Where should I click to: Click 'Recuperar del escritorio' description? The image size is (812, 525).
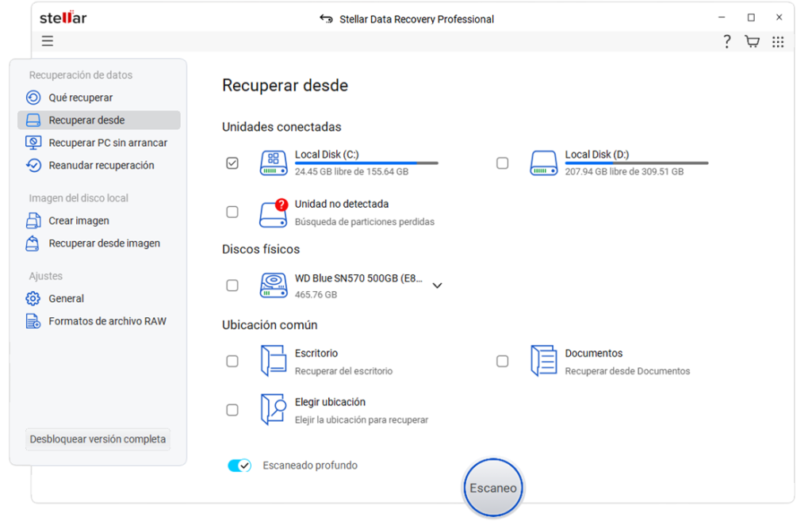pos(344,371)
